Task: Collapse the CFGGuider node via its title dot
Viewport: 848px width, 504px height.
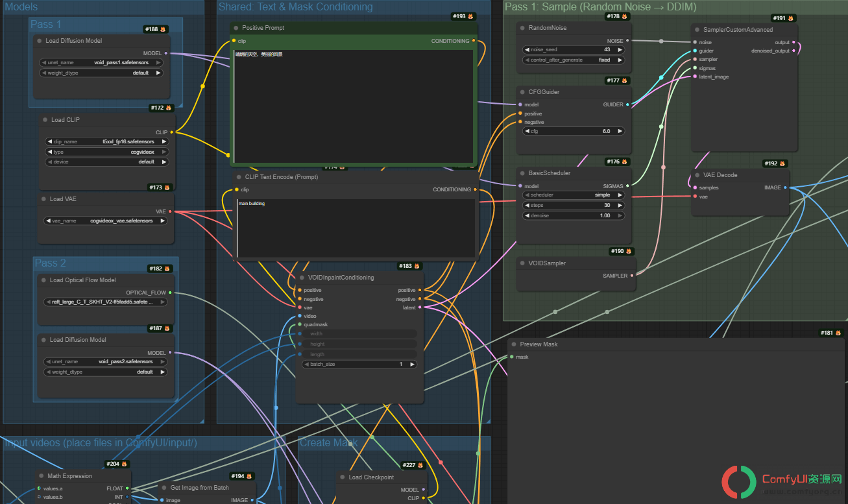Action: (x=522, y=92)
